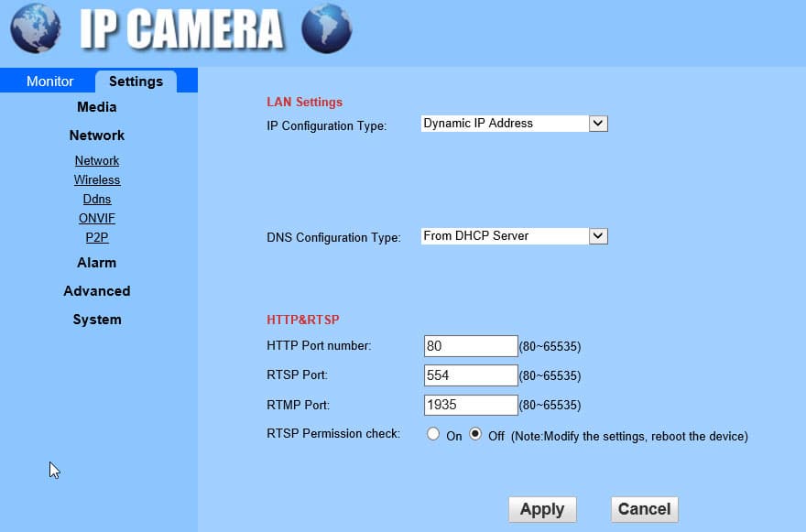Click the DNS Configuration Type label
Viewport: 806px width, 532px height.
click(x=333, y=237)
